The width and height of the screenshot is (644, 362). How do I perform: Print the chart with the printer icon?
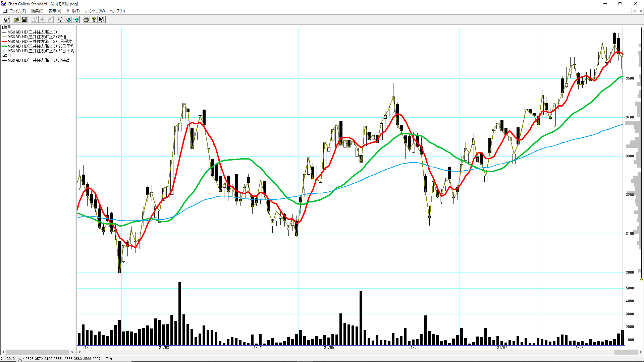86,19
